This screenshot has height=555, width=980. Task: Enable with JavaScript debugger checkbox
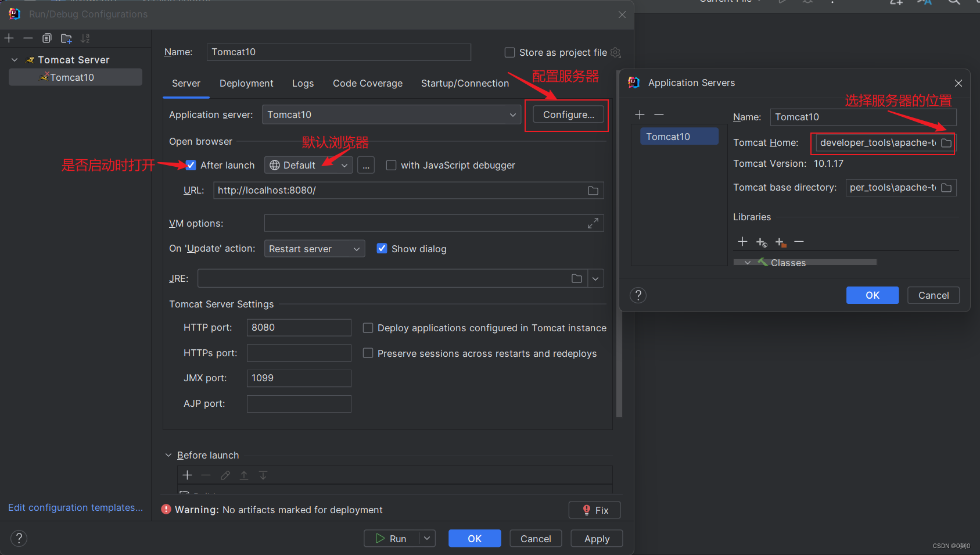392,165
